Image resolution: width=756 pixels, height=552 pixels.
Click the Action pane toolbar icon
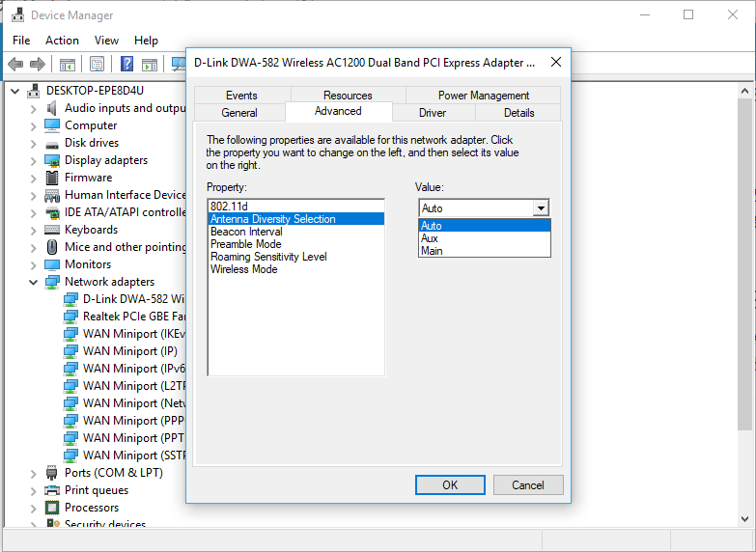[150, 64]
